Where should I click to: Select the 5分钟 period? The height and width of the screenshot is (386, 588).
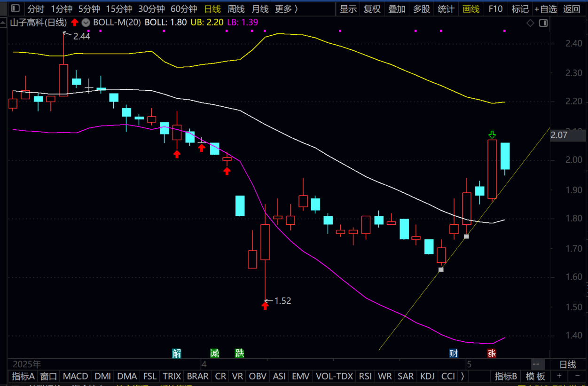pyautogui.click(x=89, y=9)
